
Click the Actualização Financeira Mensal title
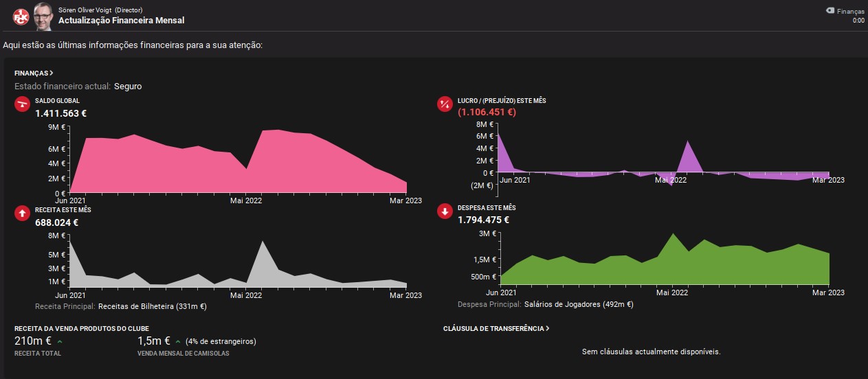click(121, 21)
